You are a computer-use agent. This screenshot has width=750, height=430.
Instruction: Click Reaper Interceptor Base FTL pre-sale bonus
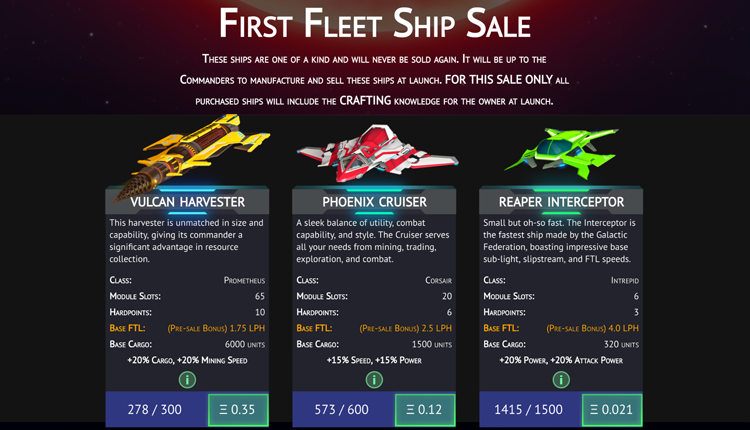593,328
